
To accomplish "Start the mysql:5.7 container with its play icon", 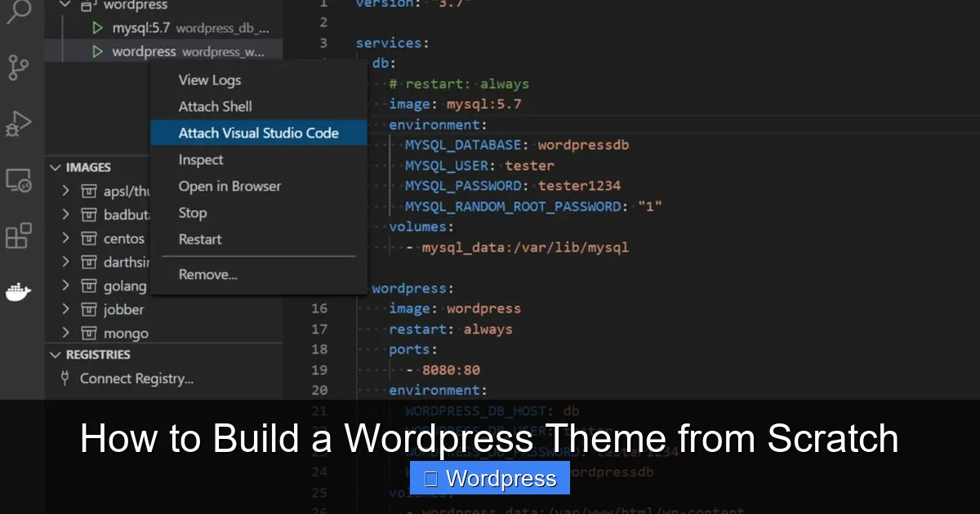I will tap(96, 27).
